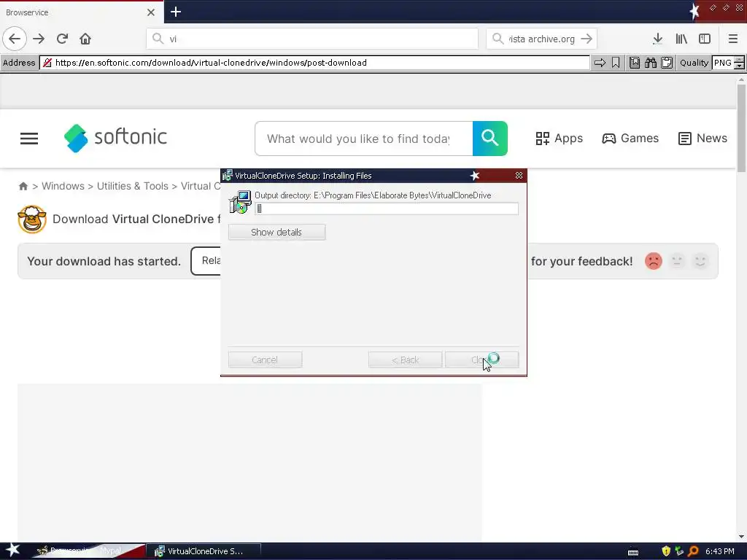747x560 pixels.
Task: Go back with the browser back arrow
Action: coord(15,39)
